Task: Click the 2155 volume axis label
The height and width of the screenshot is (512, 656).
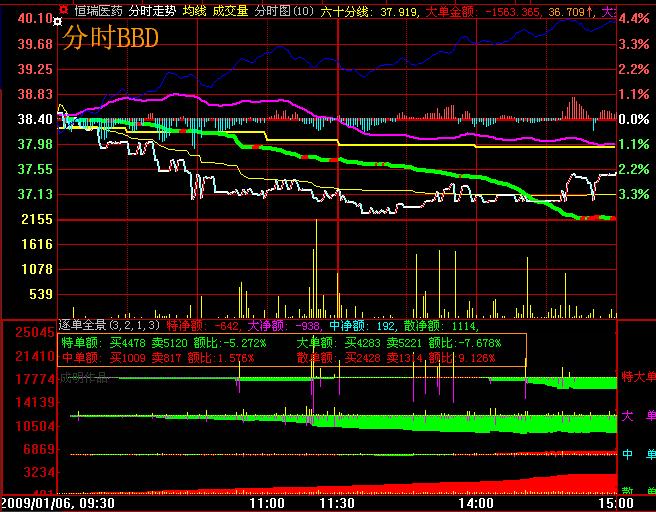Action: coord(37,219)
